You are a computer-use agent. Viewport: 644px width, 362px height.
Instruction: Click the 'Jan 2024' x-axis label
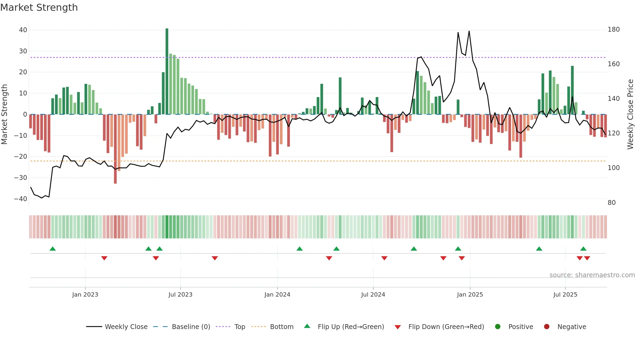(277, 294)
